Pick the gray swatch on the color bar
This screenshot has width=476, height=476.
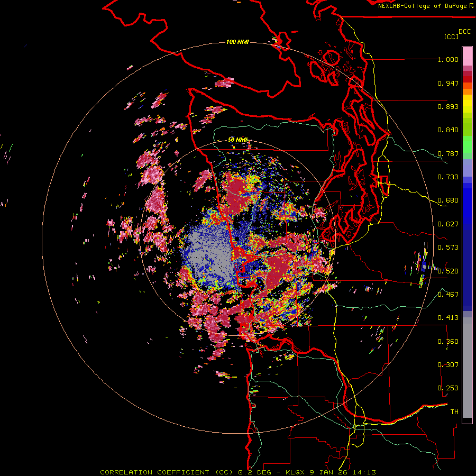[467, 368]
